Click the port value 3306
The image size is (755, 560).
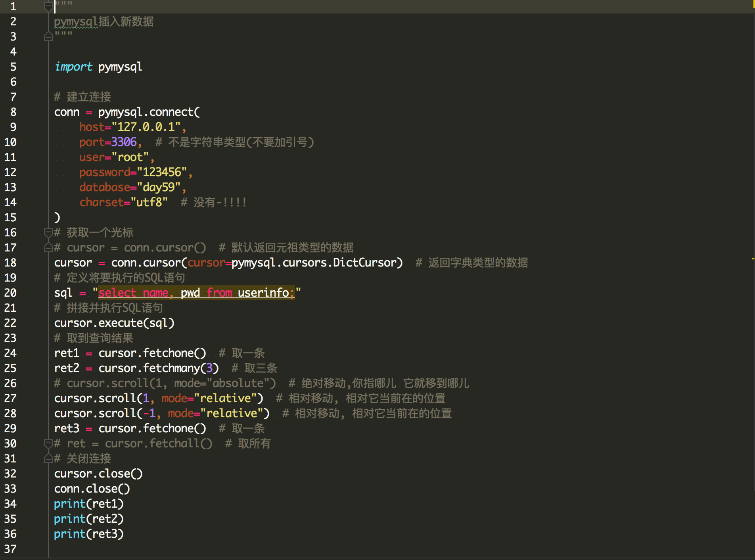[x=124, y=142]
